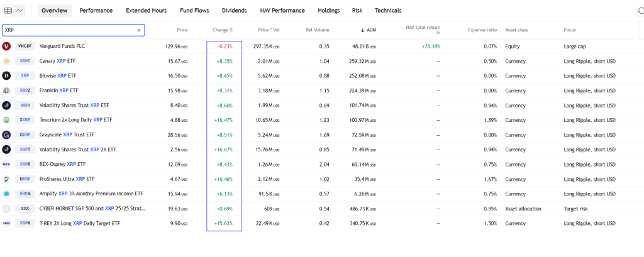This screenshot has width=644, height=257.
Task: Open the Risk tab
Action: coord(357,11)
